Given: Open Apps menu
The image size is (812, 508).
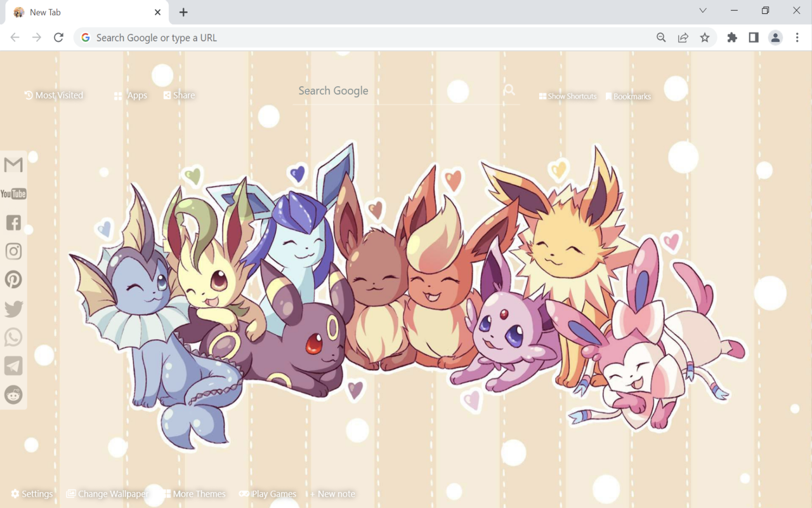Looking at the screenshot, I should (131, 95).
